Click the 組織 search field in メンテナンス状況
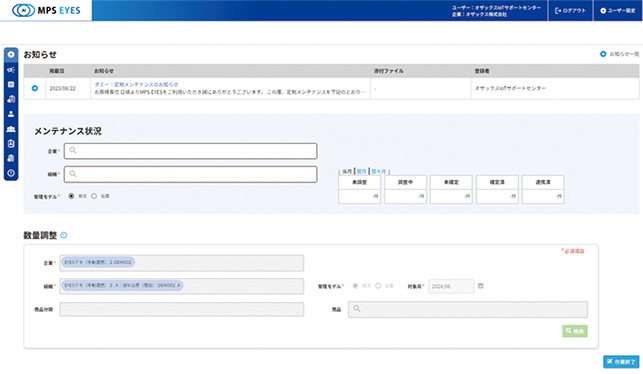 [x=190, y=174]
